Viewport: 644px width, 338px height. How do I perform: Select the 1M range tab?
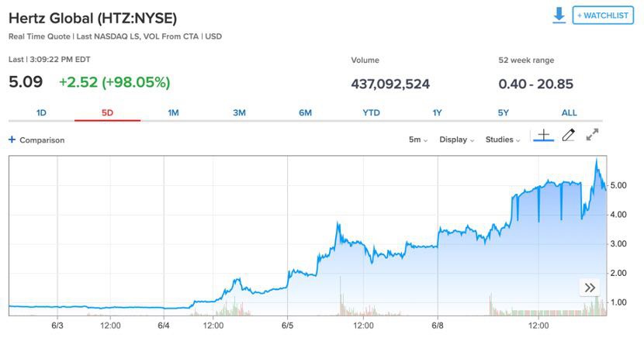[x=173, y=112]
